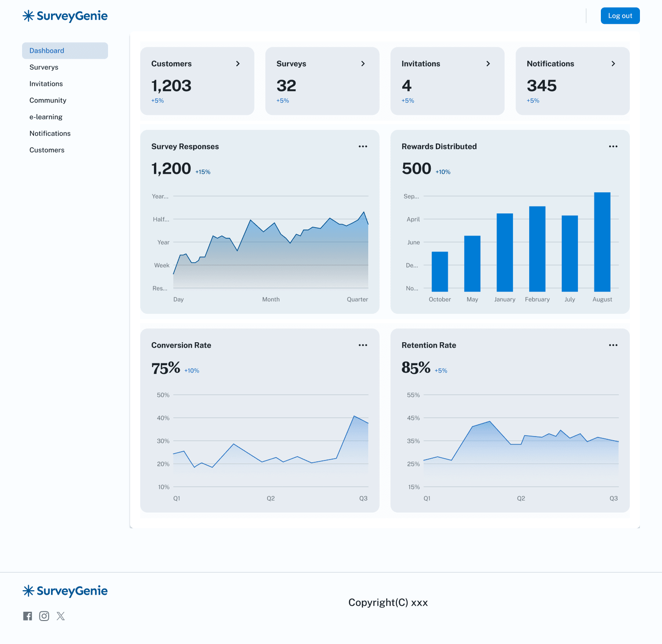Open the Facebook icon in footer

pyautogui.click(x=28, y=616)
